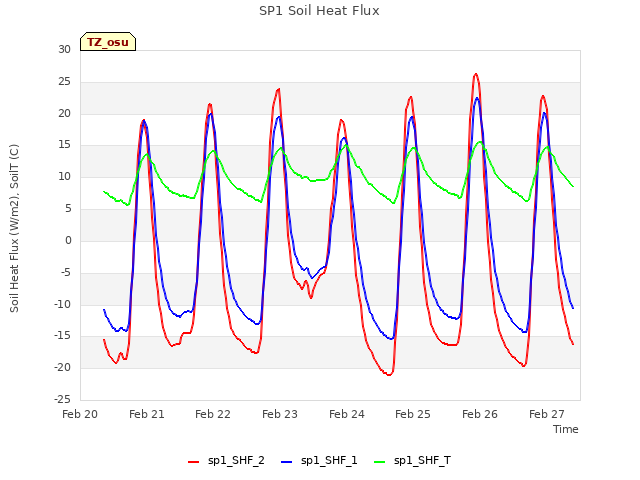The width and height of the screenshot is (640, 480).
Task: Click the Feb 26 x-axis tick label
Action: tap(480, 414)
